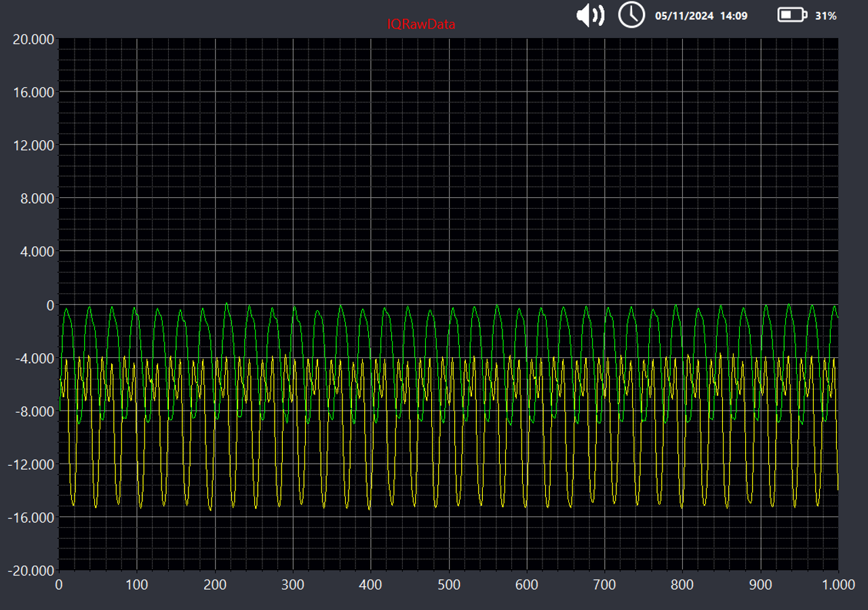The width and height of the screenshot is (868, 610).
Task: Select the red IQRawData title
Action: 421,24
